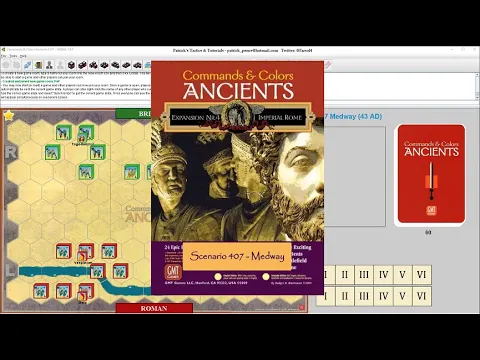Click the Medway (43 AD) title text
This screenshot has width=480, height=360.
[353, 116]
